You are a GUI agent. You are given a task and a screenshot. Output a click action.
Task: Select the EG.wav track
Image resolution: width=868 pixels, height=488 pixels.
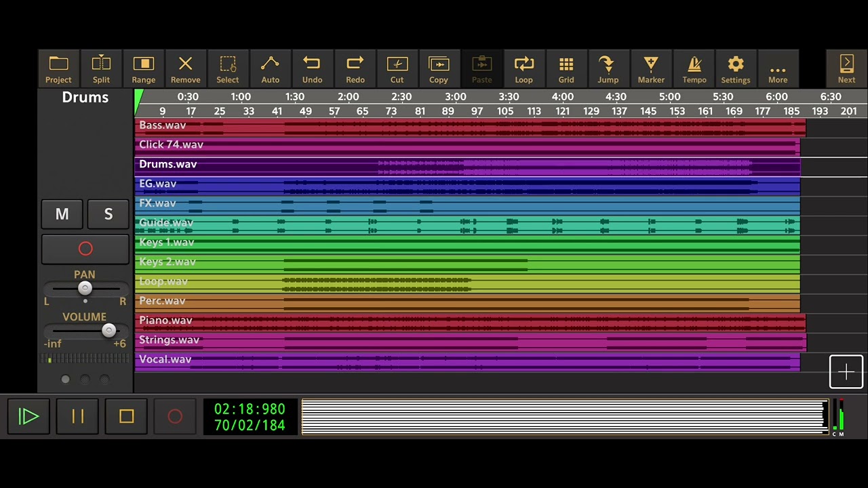tap(467, 186)
